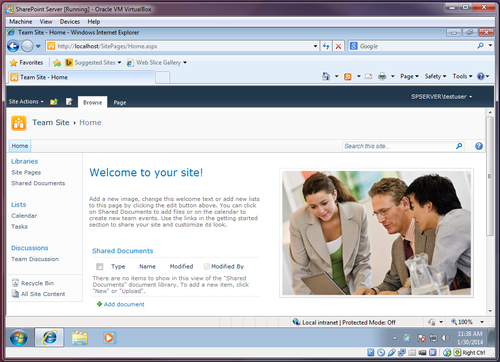Open the Calendar list link
Screen dimensions: 500x362
[24, 216]
